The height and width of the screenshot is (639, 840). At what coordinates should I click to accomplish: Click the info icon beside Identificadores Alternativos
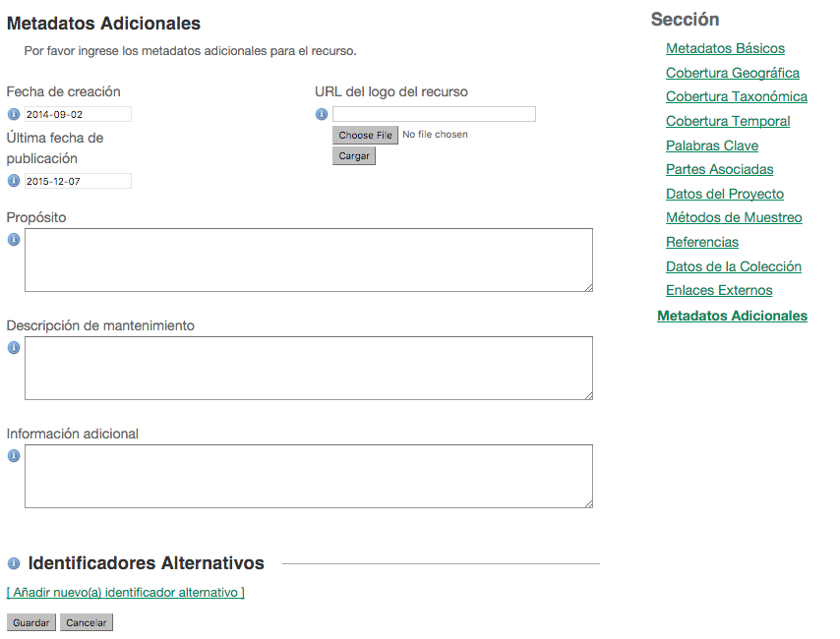pos(13,562)
